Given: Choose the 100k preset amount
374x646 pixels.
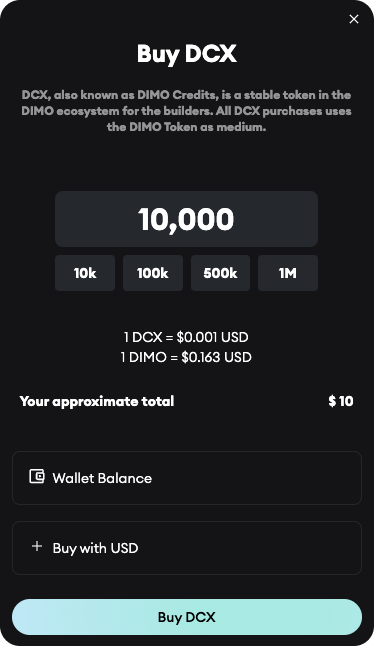Looking at the screenshot, I should [153, 273].
